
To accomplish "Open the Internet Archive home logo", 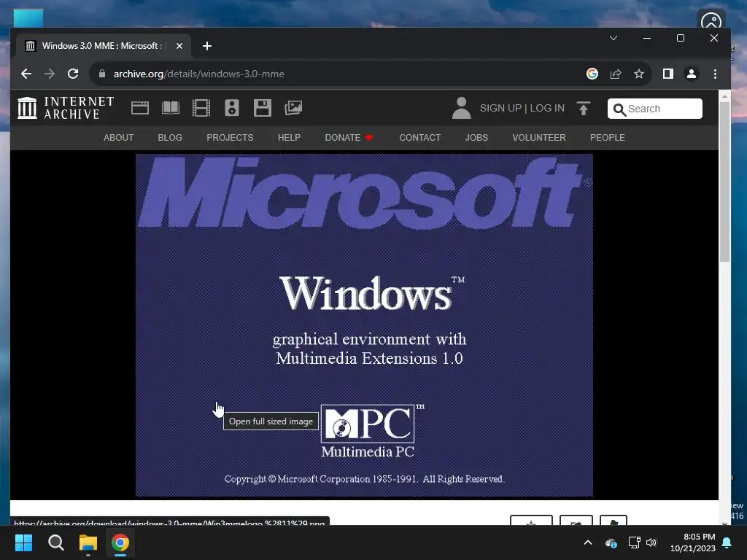I will coord(66,108).
